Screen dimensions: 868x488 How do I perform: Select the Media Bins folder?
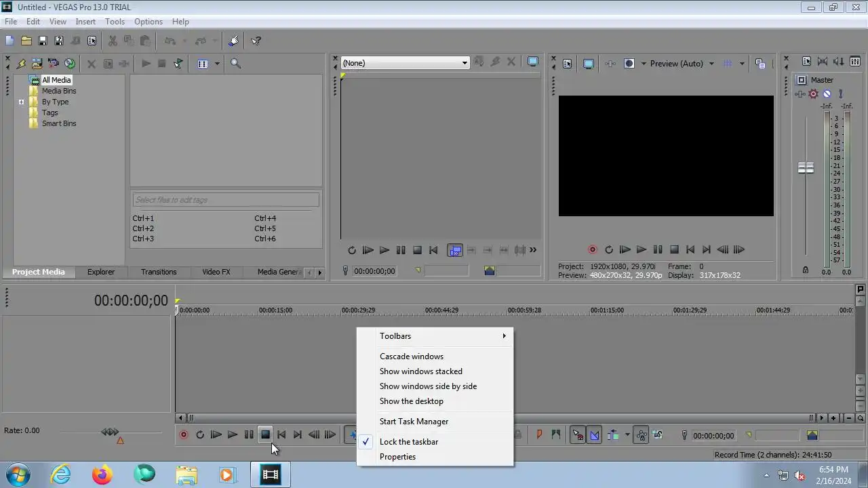point(59,91)
